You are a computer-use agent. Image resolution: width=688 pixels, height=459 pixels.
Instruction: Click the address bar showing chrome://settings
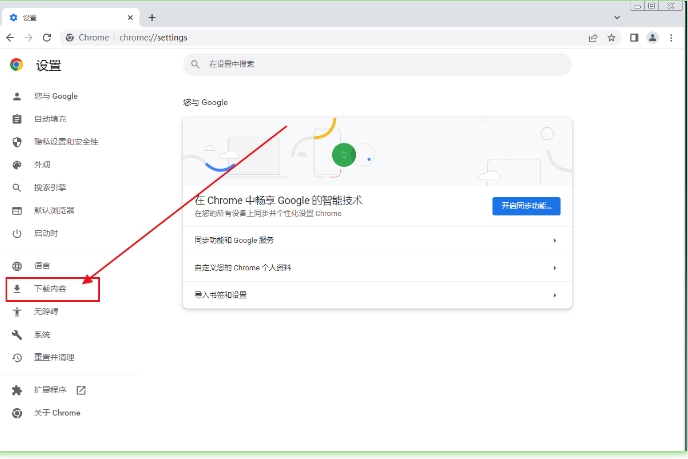coord(342,38)
